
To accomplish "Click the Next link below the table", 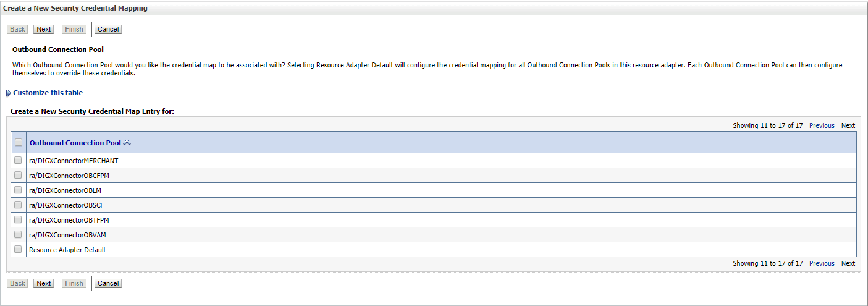I will tap(848, 263).
